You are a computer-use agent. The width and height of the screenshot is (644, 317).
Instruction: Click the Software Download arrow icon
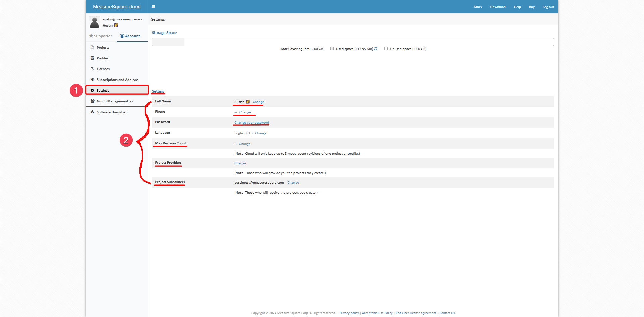tap(92, 112)
